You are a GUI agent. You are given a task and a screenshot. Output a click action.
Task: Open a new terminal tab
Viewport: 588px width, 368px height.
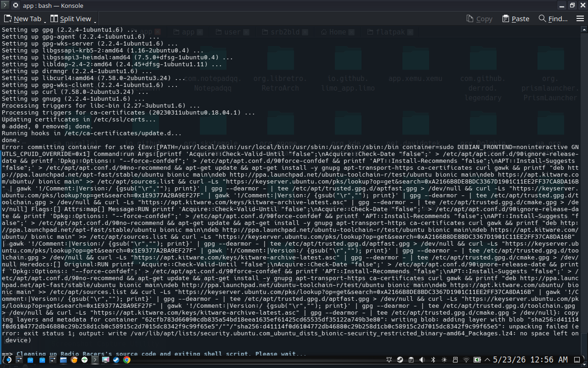click(23, 19)
